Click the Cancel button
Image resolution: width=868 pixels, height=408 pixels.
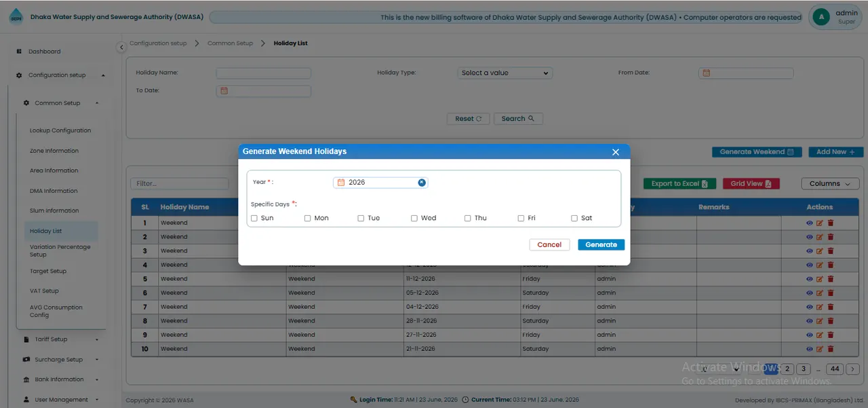[549, 244]
